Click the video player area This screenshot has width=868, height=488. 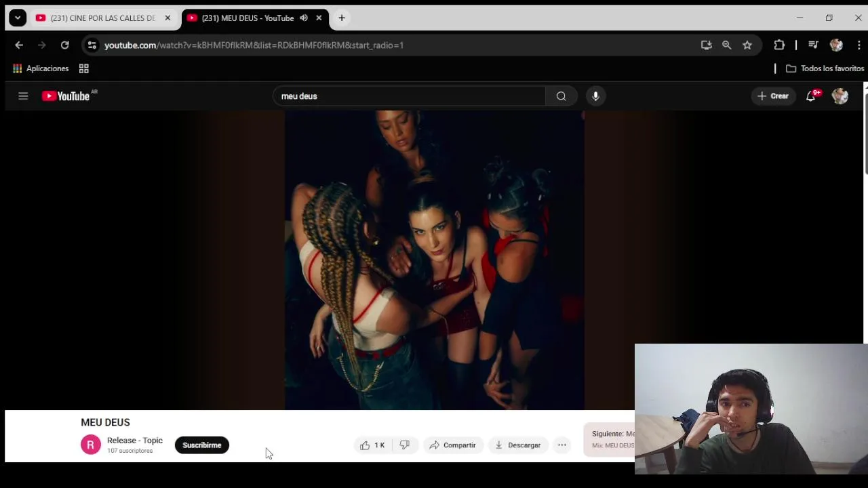tap(434, 260)
